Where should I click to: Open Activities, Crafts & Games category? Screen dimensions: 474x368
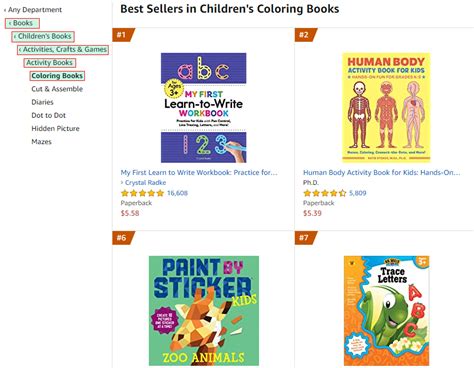pos(63,49)
